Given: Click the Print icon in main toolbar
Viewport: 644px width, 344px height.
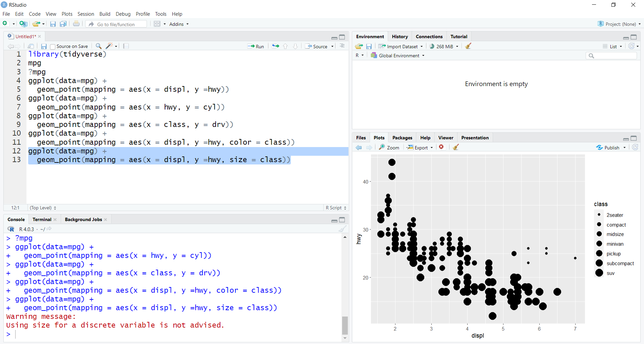Looking at the screenshot, I should pyautogui.click(x=76, y=24).
